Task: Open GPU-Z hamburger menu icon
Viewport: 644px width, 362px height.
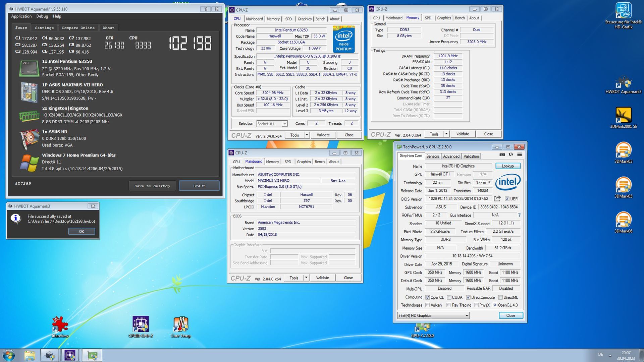Action: 520,155
